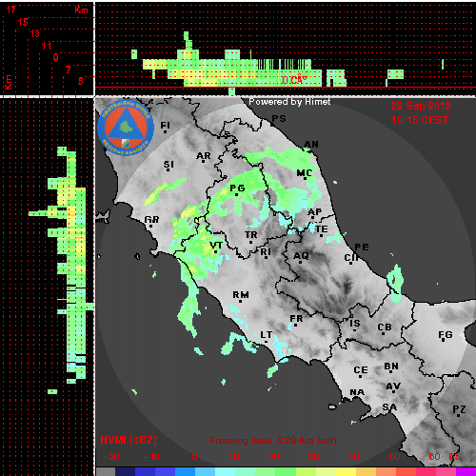
Task: Click the PZ city label
Action: point(459,409)
